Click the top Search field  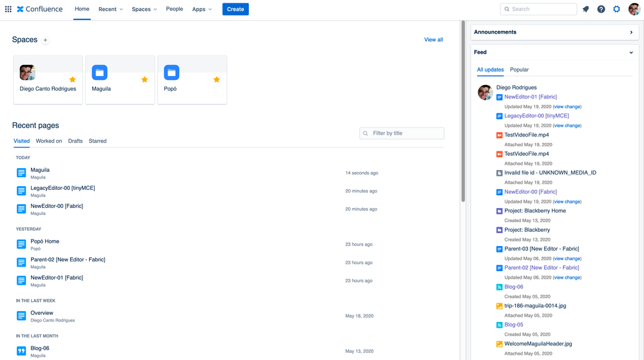538,9
